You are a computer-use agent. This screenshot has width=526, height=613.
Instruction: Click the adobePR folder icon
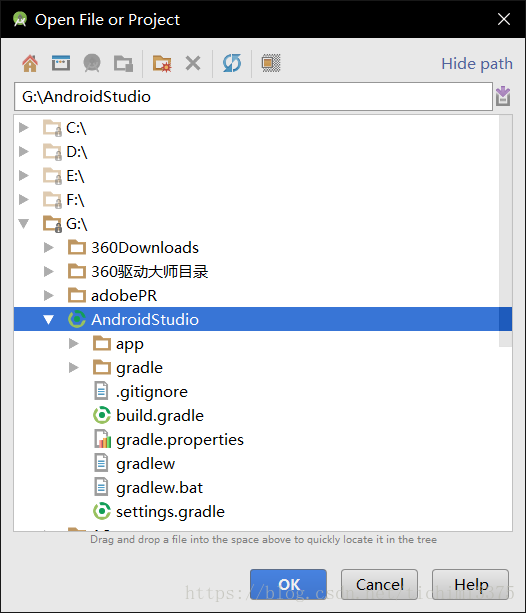pyautogui.click(x=77, y=296)
